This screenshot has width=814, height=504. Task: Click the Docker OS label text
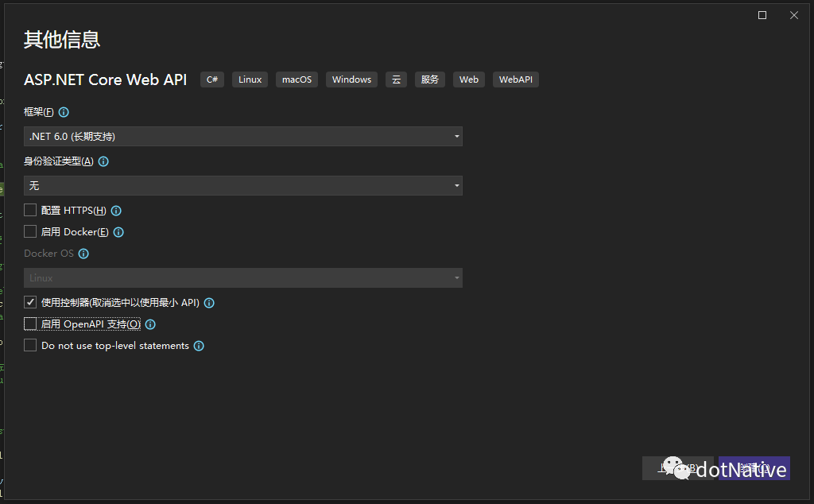(48, 254)
